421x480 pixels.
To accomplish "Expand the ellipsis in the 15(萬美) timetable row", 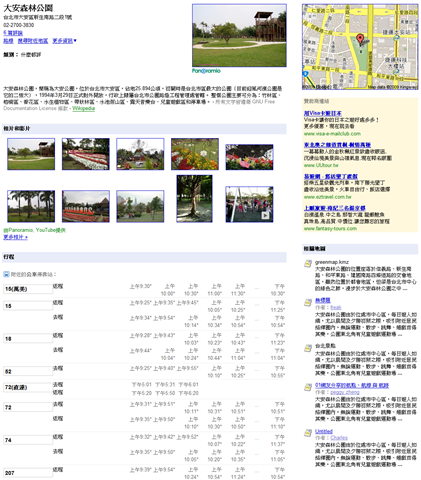I will pyautogui.click(x=256, y=287).
